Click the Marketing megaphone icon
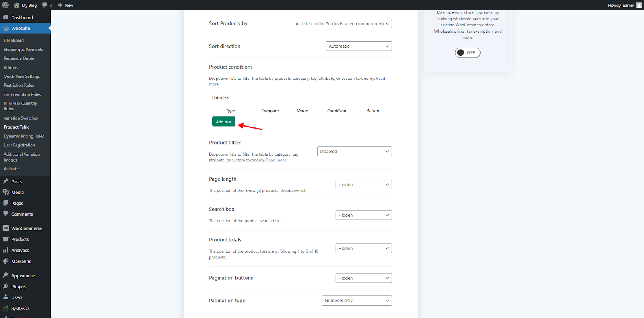 [x=6, y=261]
